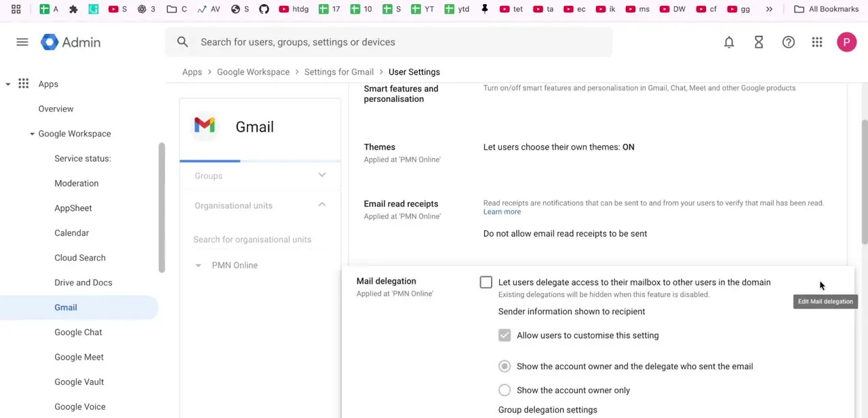
Task: Open Cloud Search in the sidebar
Action: tap(80, 258)
